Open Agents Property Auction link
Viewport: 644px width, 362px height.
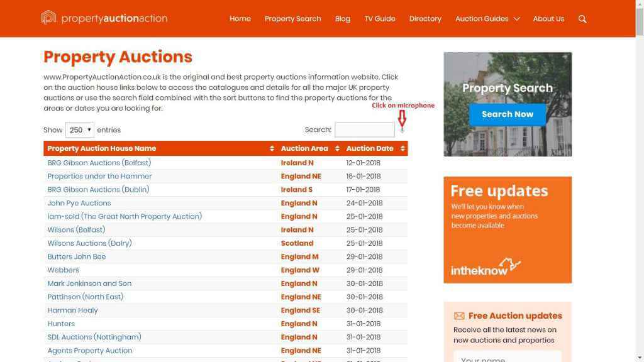[x=89, y=351]
